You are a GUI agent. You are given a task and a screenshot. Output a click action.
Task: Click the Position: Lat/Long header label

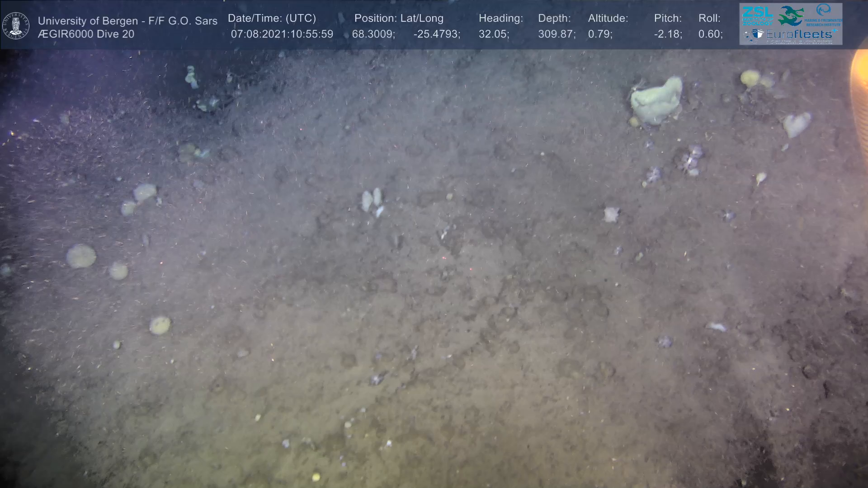click(x=398, y=19)
